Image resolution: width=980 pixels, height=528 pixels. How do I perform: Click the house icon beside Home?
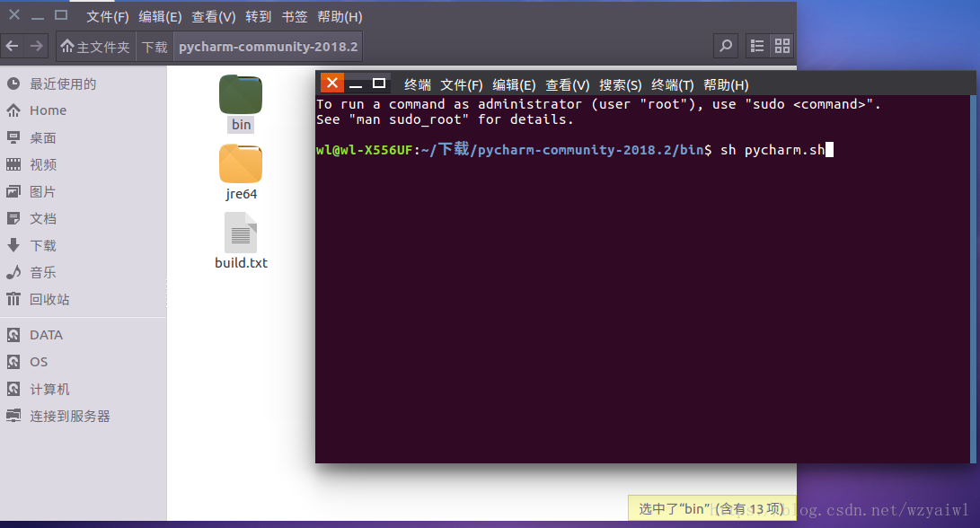tap(13, 110)
